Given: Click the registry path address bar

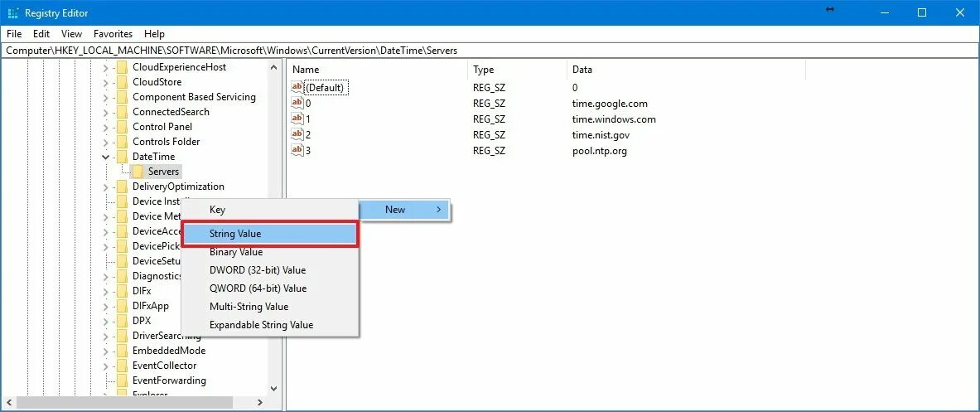Looking at the screenshot, I should 490,50.
